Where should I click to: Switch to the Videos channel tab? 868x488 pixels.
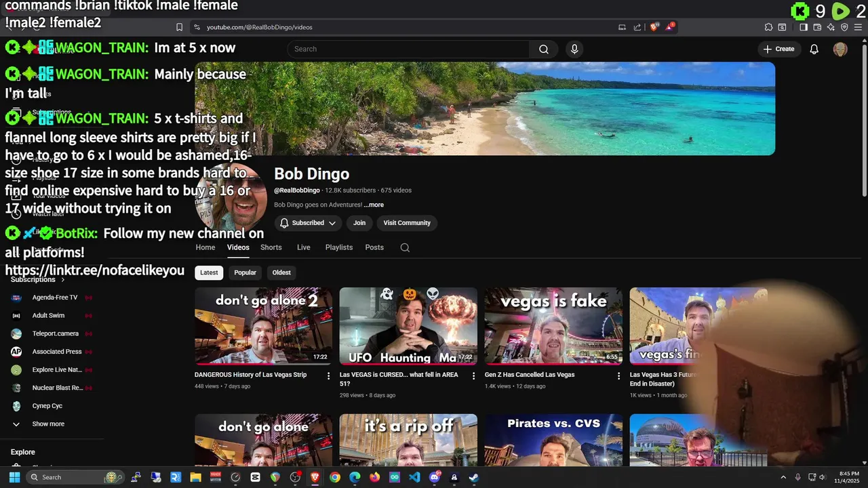(238, 247)
